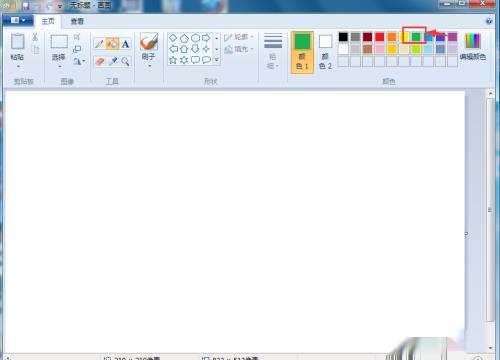Select the Color picker eyedropper tool
The width and height of the screenshot is (500, 360).
coord(113,61)
